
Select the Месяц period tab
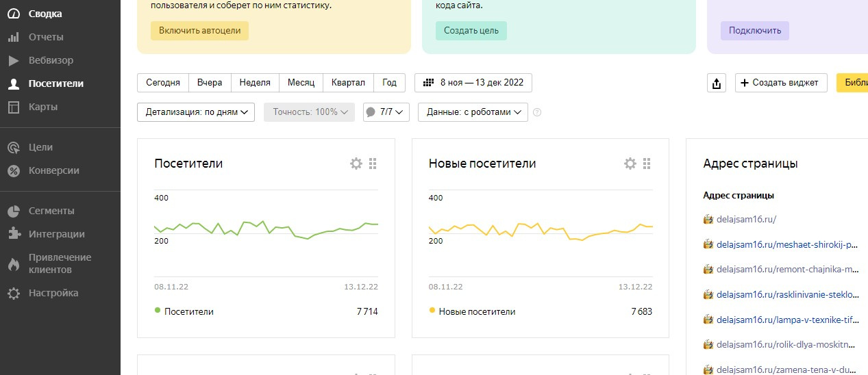click(301, 83)
